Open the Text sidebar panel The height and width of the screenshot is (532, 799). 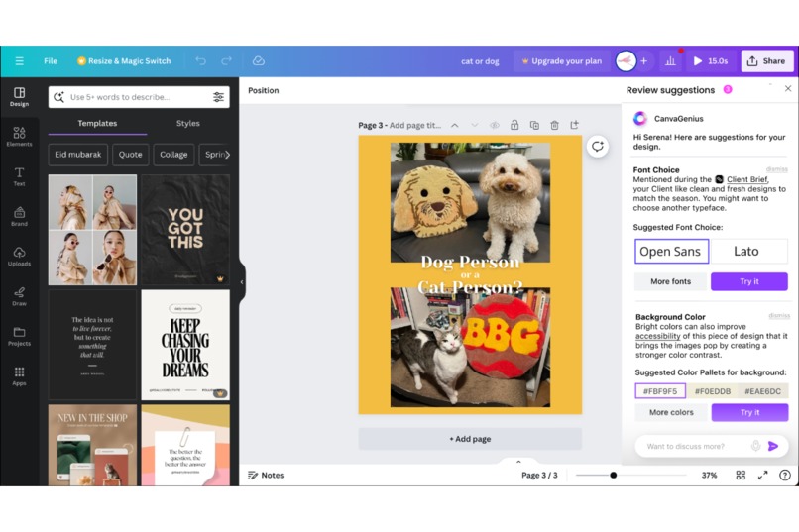tap(20, 176)
